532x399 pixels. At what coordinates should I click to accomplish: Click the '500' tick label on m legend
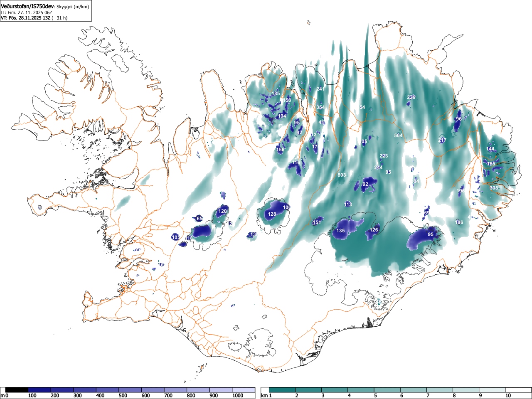pyautogui.click(x=123, y=396)
